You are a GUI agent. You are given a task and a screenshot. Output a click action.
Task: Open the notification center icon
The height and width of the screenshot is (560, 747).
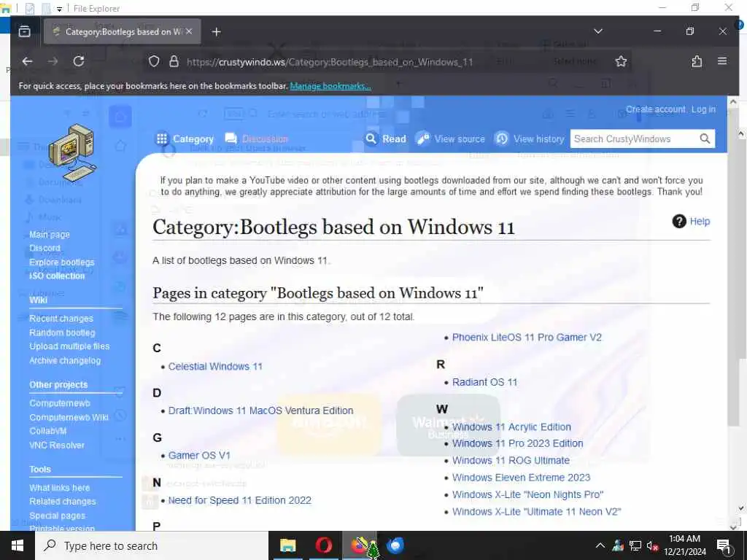724,545
